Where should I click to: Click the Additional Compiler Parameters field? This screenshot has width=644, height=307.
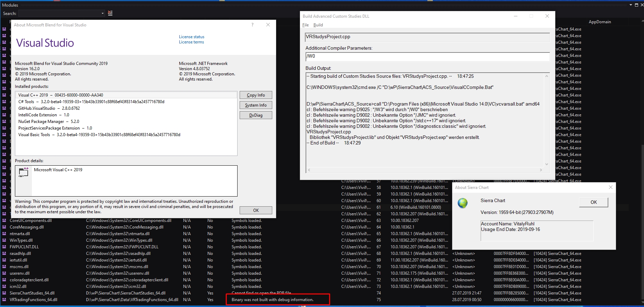pyautogui.click(x=428, y=56)
